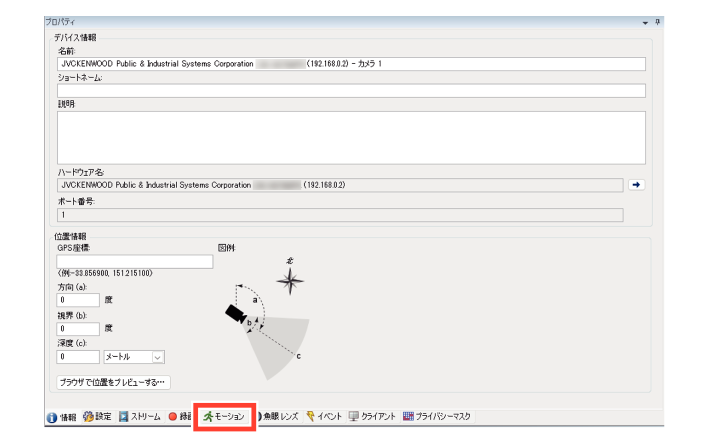
Task: Click the 名前 text field
Action: click(351, 64)
